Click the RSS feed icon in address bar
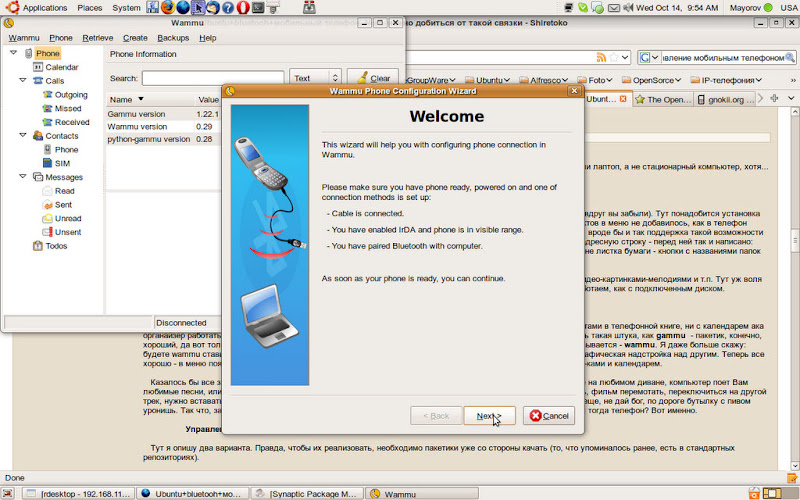The height and width of the screenshot is (500, 800). tap(602, 58)
